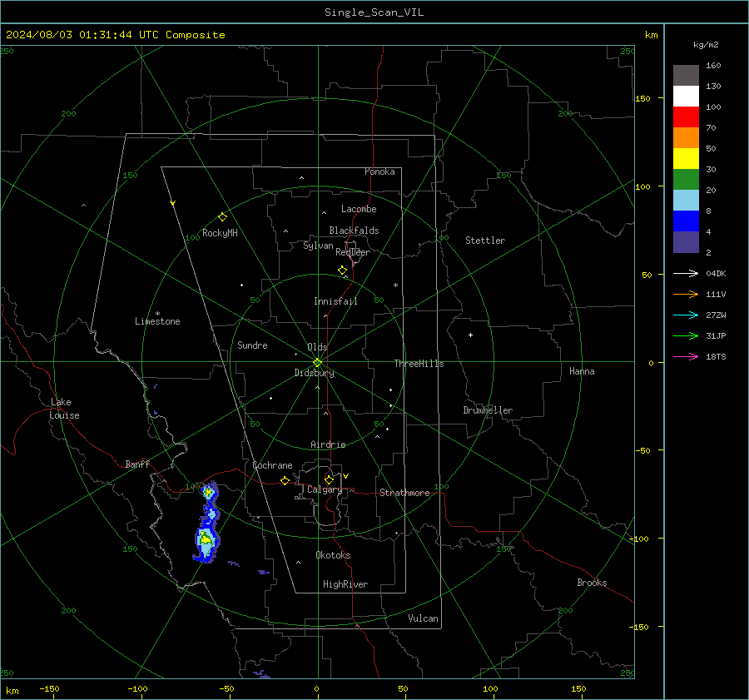Click the legend value 160
Image resolution: width=749 pixels, height=700 pixels.
click(x=713, y=66)
